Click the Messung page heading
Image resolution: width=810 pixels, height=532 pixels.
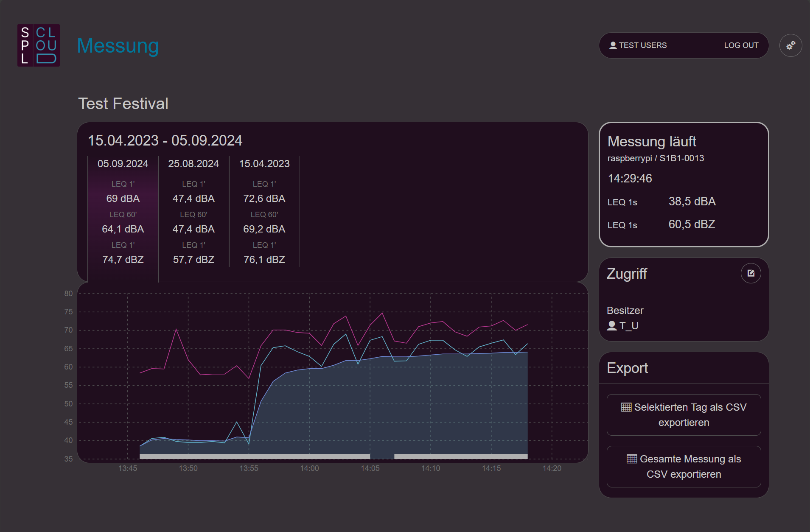point(118,45)
